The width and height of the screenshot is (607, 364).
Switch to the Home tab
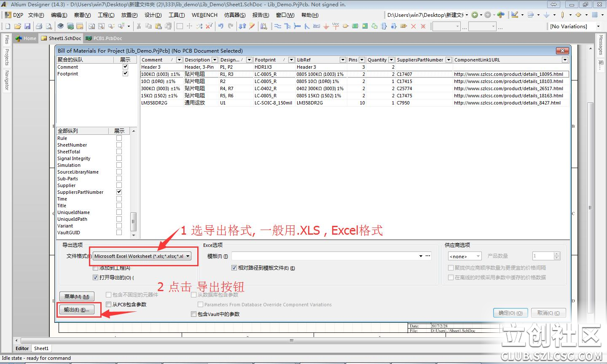tap(26, 38)
